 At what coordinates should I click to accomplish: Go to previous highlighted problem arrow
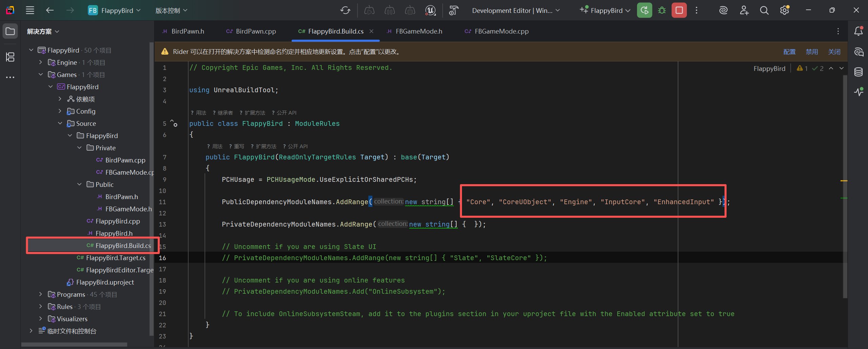click(831, 69)
